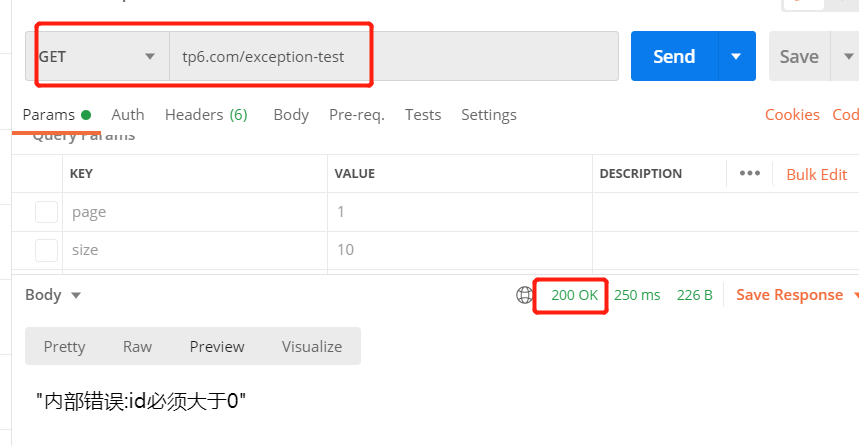Screen dimensions: 859x446
Task: Select the Raw response view
Action: click(x=137, y=346)
